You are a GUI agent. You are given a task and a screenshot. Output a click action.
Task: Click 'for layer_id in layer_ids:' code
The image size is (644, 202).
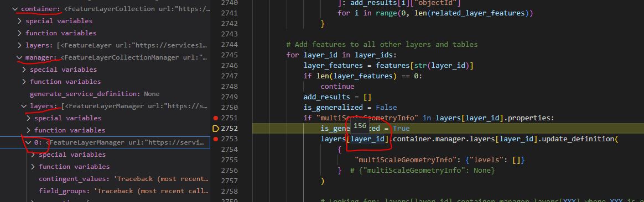(341, 55)
